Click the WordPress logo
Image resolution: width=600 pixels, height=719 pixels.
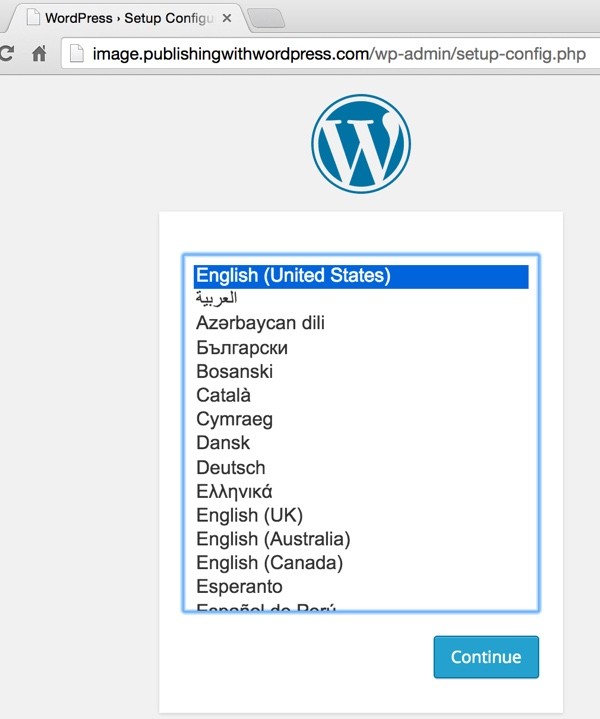click(x=361, y=144)
